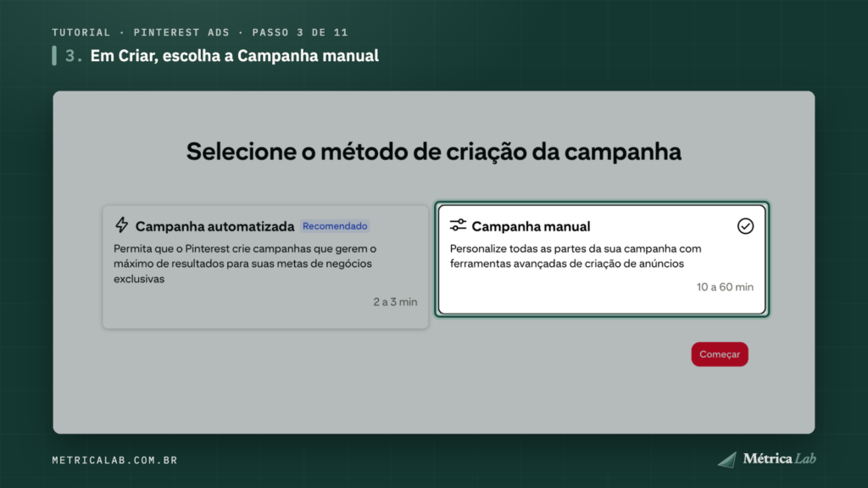868x488 pixels.
Task: Click the Campanha automatizada description starting "Permita que o Pinterest"
Action: [245, 264]
